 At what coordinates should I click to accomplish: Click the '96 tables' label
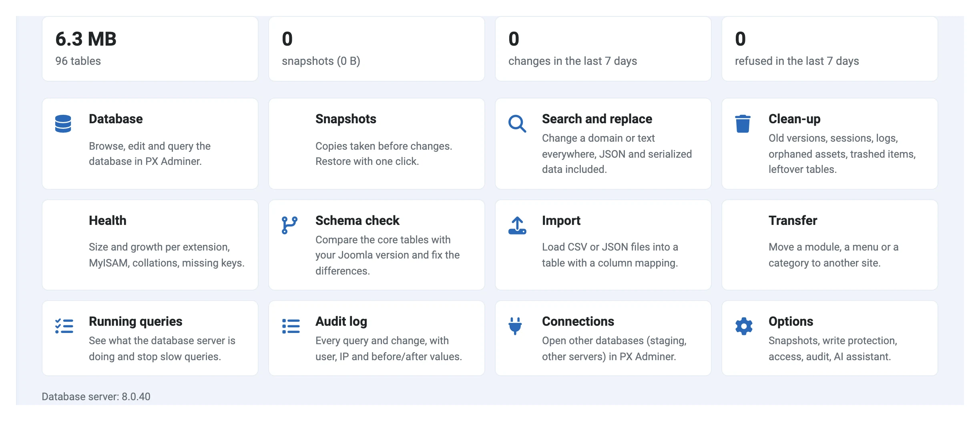(78, 61)
